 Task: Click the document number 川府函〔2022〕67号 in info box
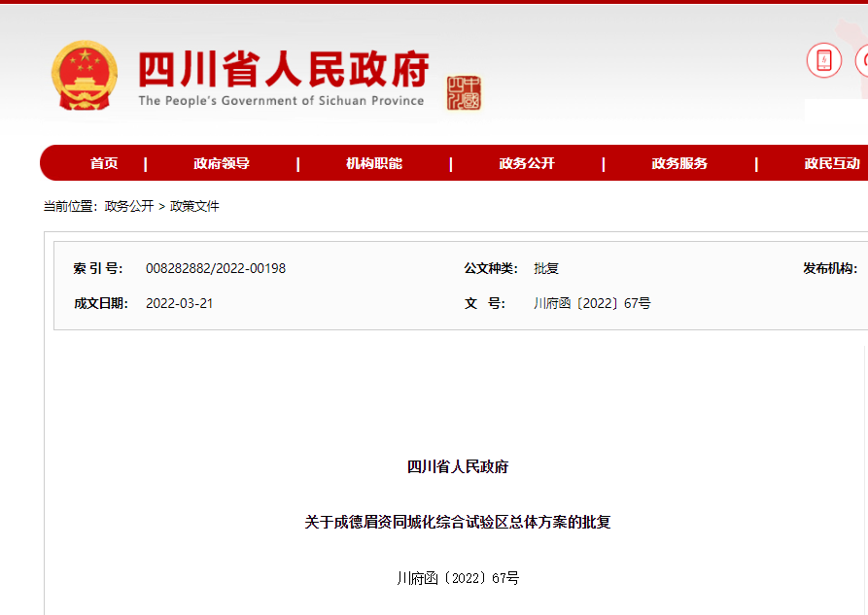[x=592, y=303]
